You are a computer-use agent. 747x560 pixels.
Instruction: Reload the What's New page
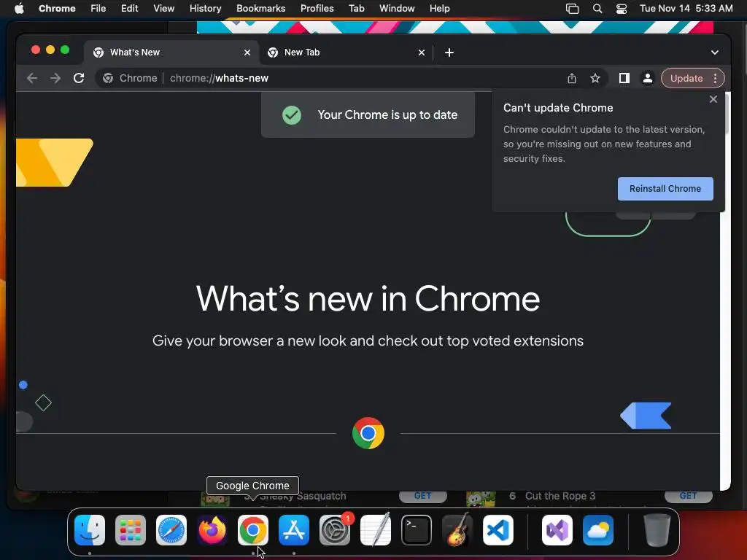pos(79,78)
